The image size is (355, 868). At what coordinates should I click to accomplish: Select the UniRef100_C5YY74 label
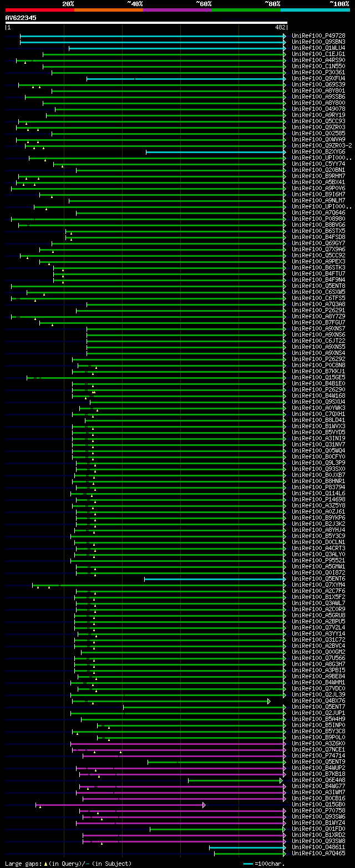318,164
